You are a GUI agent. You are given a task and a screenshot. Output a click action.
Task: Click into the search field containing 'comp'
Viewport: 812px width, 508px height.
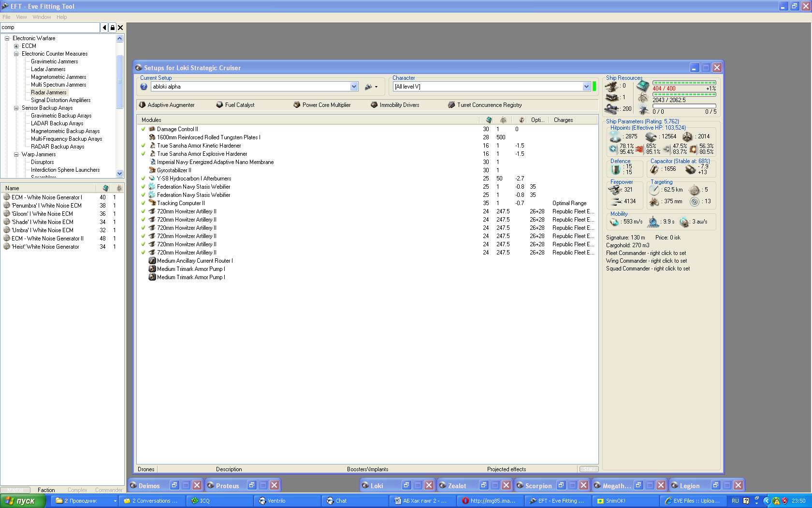(x=50, y=28)
